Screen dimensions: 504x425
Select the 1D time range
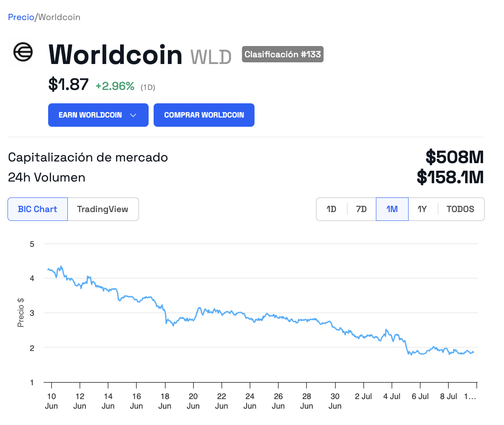pyautogui.click(x=332, y=209)
